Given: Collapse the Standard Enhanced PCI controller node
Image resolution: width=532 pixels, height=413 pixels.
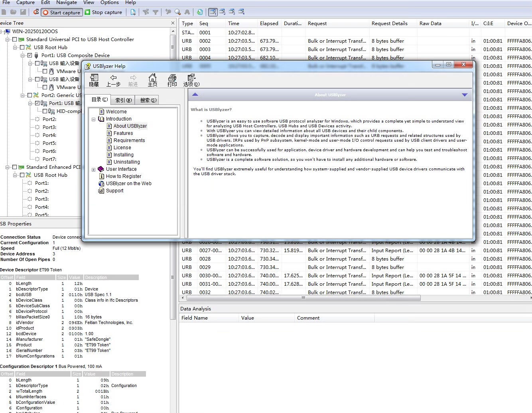Looking at the screenshot, I should pyautogui.click(x=8, y=167).
